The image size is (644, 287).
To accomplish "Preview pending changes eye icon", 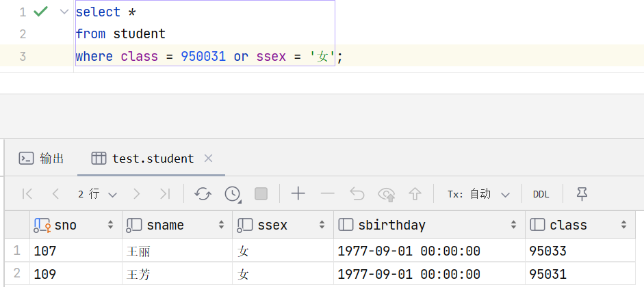I will [387, 194].
